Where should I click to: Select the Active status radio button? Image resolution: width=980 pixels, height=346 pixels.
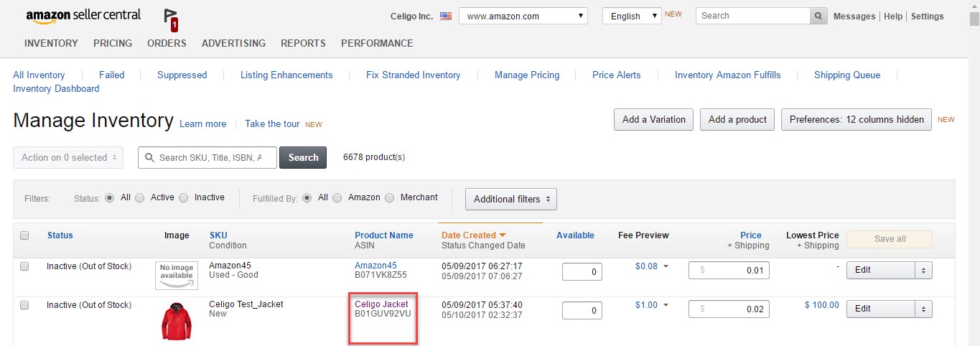[x=140, y=197]
